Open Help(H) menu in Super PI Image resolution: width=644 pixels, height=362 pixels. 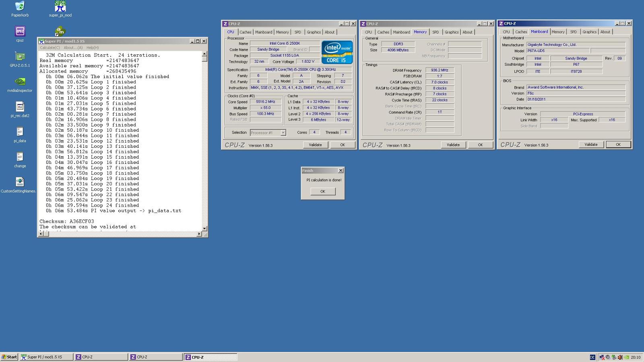point(92,48)
